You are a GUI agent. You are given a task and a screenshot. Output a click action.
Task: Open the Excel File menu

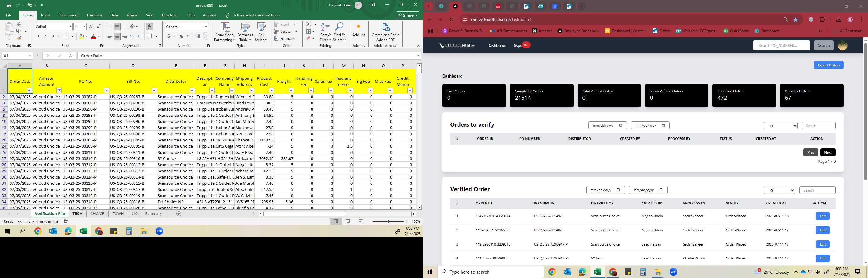pos(9,15)
